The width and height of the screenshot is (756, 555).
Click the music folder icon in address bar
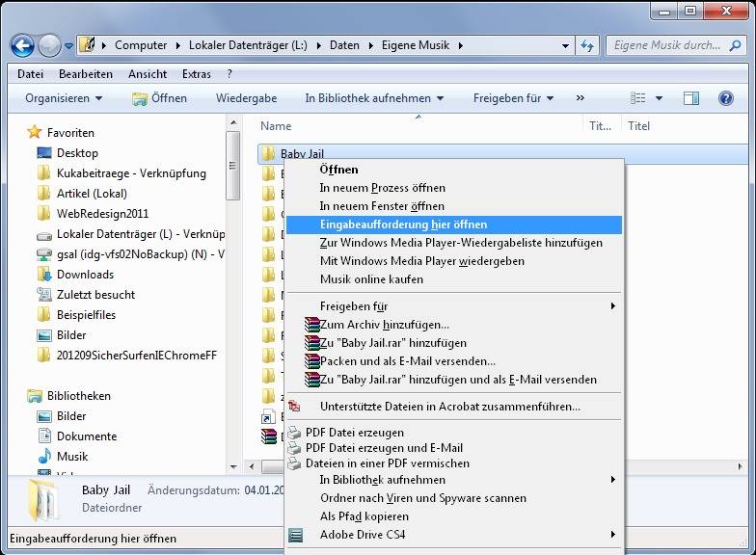pyautogui.click(x=87, y=44)
